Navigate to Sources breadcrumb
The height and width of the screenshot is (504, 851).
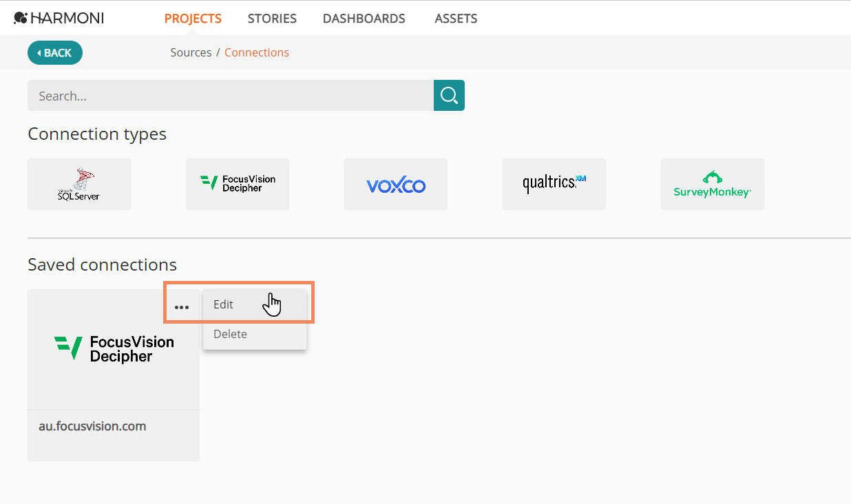(x=191, y=52)
